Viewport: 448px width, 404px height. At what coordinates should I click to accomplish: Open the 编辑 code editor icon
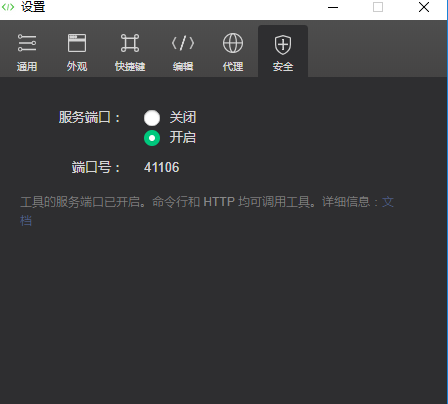(x=183, y=43)
